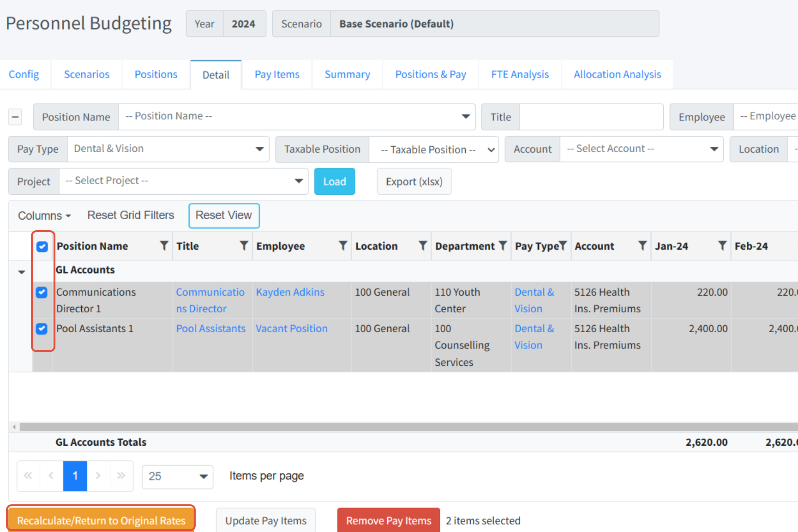Open filter on Account column

pos(642,246)
